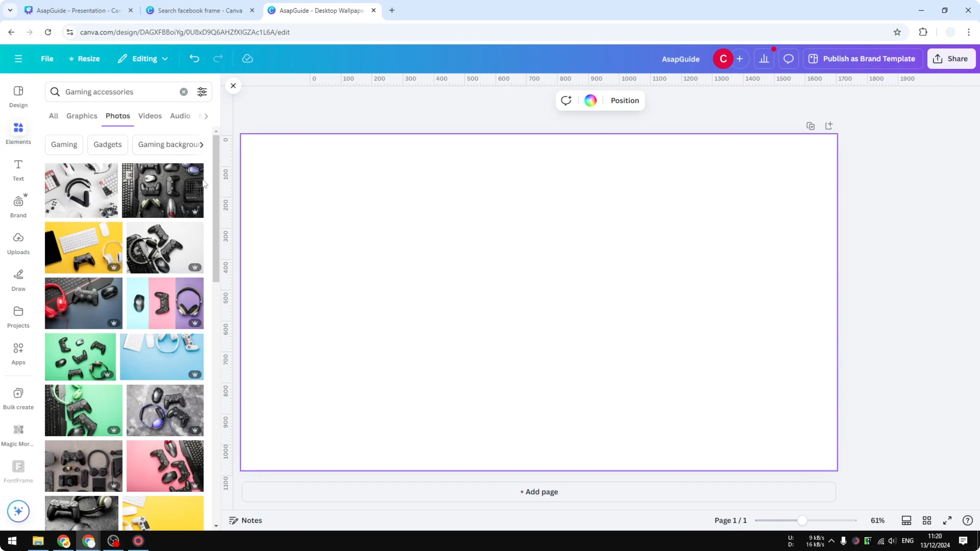Open search filters beside the search field
980x551 pixels.
(x=202, y=92)
